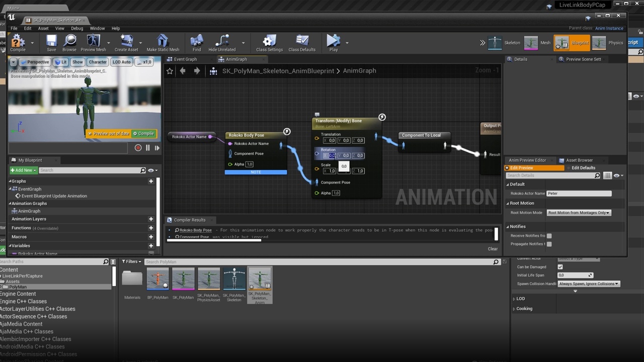Click the Create Asset icon
Image resolution: width=644 pixels, height=362 pixels.
(126, 41)
